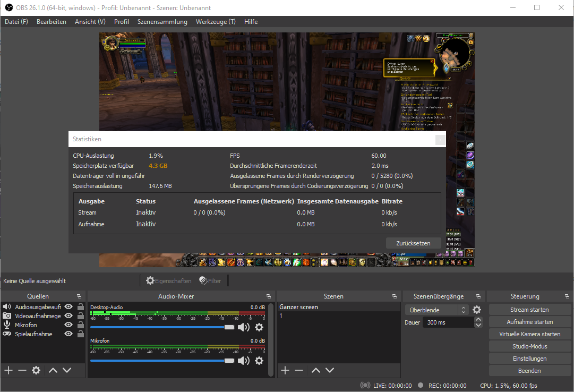Hide the Videoaufnahmegerät source via the eye icon
This screenshot has height=392, width=574.
point(68,316)
